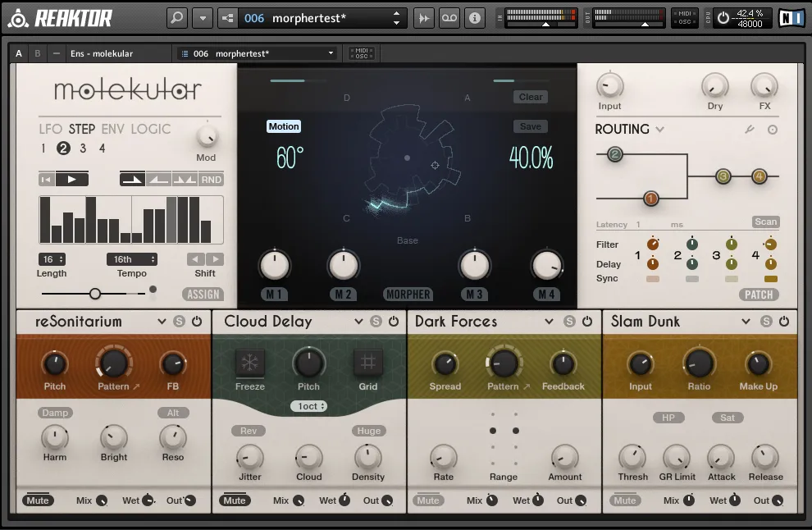This screenshot has width=812, height=530.
Task: Switch to the ENV modulator tab
Action: 113,129
